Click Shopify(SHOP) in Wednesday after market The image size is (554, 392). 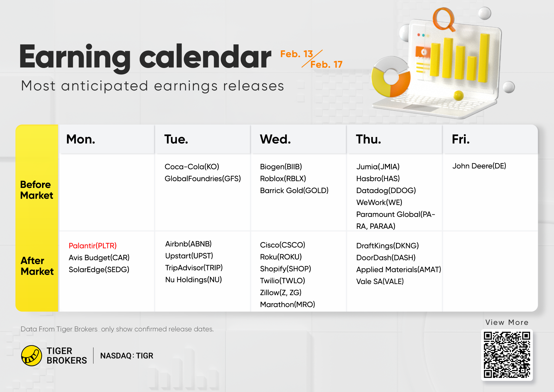tap(285, 269)
